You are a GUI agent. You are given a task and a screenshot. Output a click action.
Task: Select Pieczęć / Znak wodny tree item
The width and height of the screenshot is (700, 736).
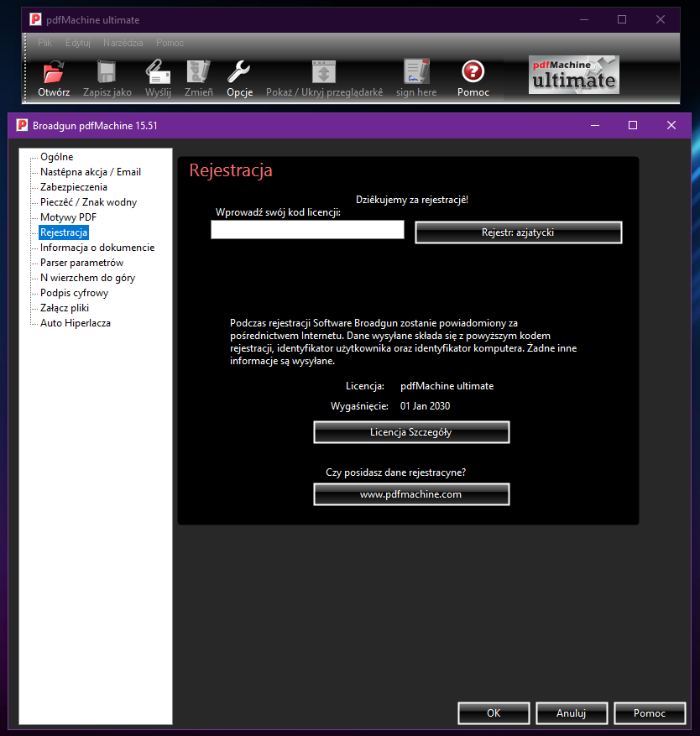(88, 202)
